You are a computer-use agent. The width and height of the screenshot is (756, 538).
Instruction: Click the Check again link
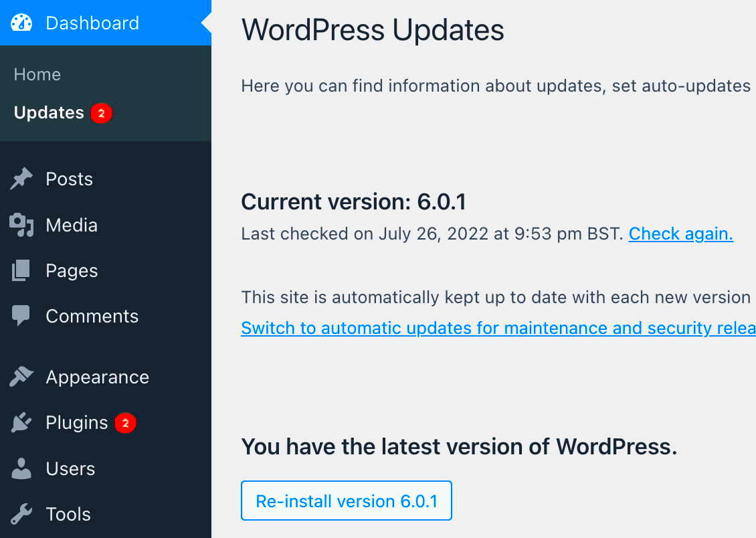(681, 234)
